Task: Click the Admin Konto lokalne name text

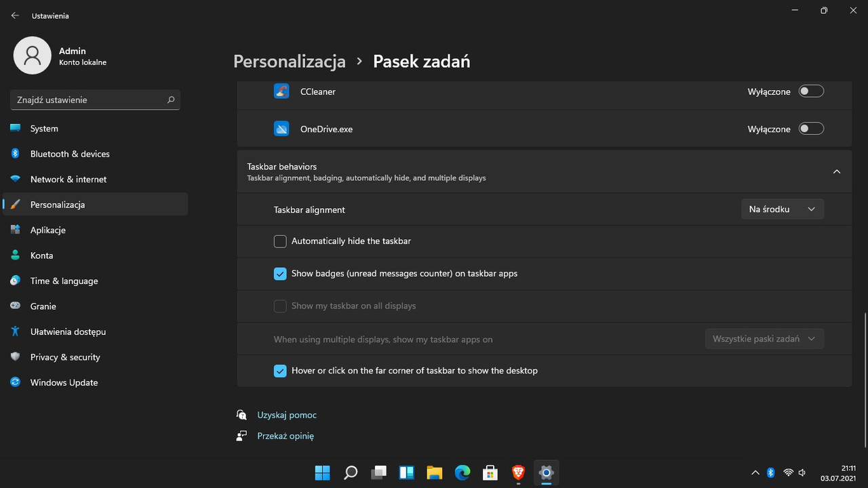Action: click(x=83, y=56)
